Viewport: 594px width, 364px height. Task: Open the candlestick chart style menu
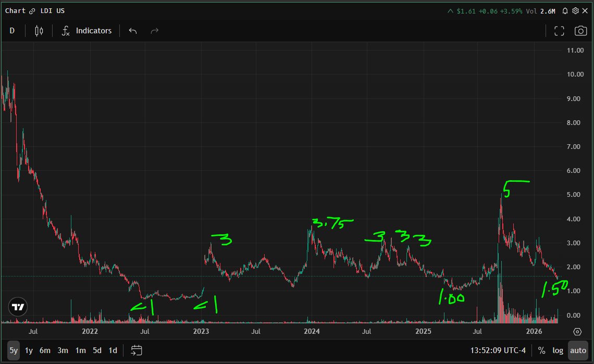pyautogui.click(x=39, y=31)
